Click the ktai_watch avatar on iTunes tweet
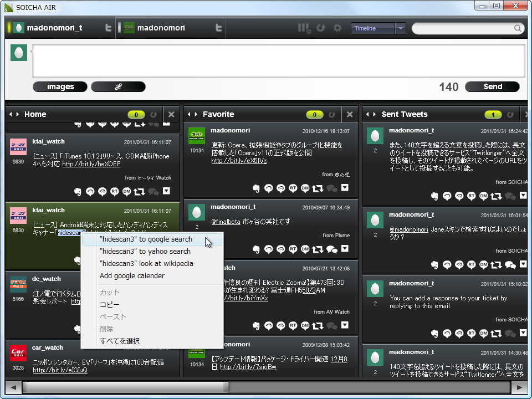The height and width of the screenshot is (399, 532). click(x=18, y=147)
